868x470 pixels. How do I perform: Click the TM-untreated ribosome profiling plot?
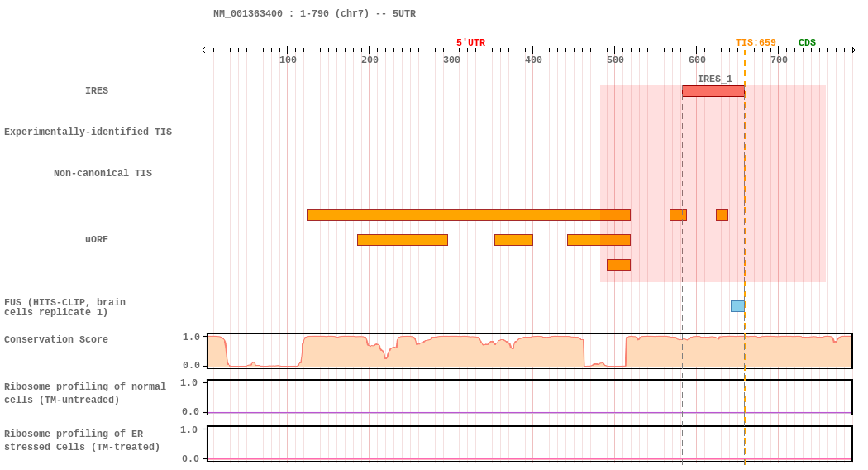click(530, 397)
